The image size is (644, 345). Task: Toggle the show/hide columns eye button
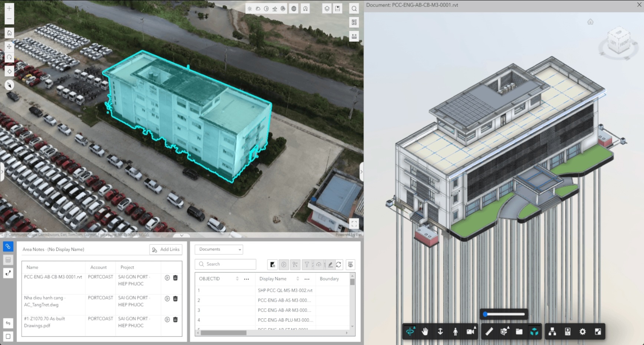[x=350, y=264]
